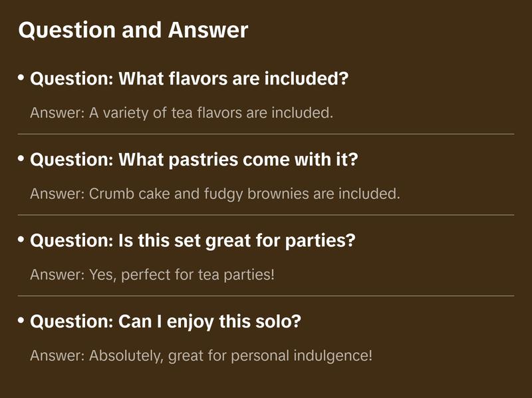Click the divider line below the tea flavors answer

[266, 134]
